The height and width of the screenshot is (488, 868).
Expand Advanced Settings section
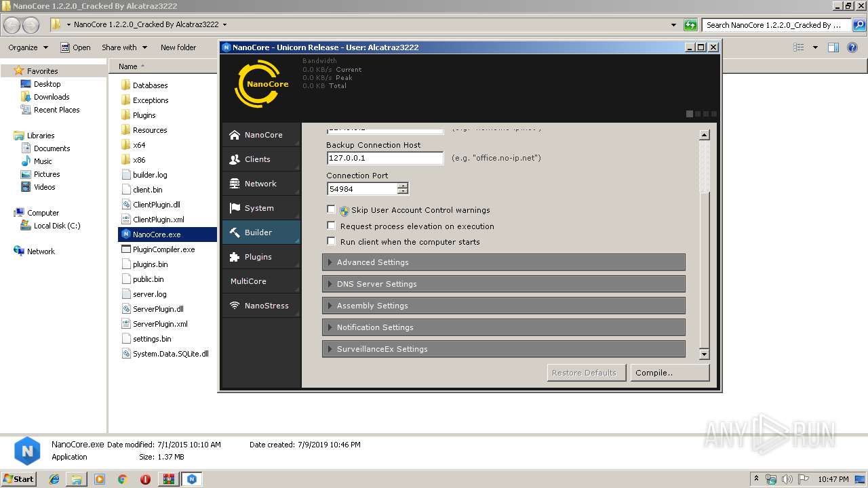click(x=504, y=262)
